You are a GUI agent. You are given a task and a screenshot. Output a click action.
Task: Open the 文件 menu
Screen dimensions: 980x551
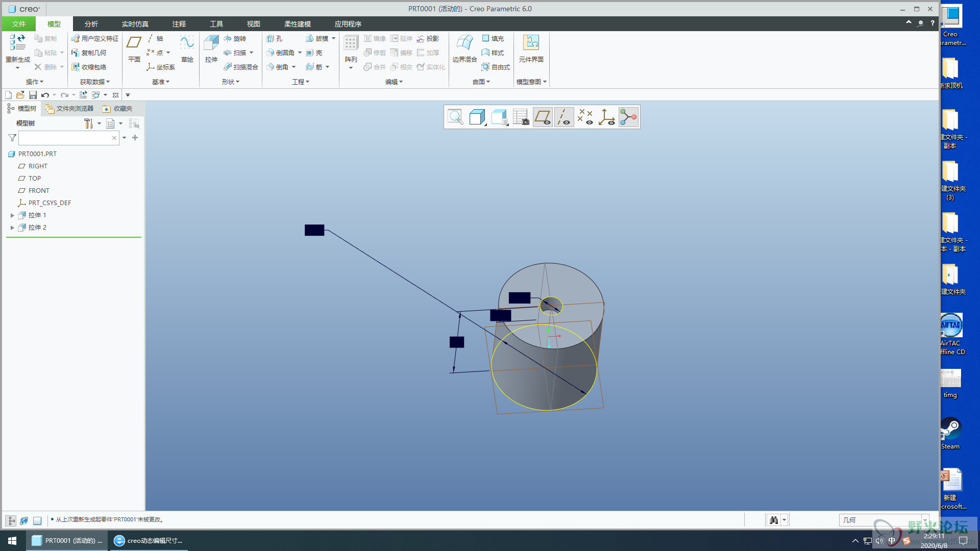pyautogui.click(x=19, y=24)
